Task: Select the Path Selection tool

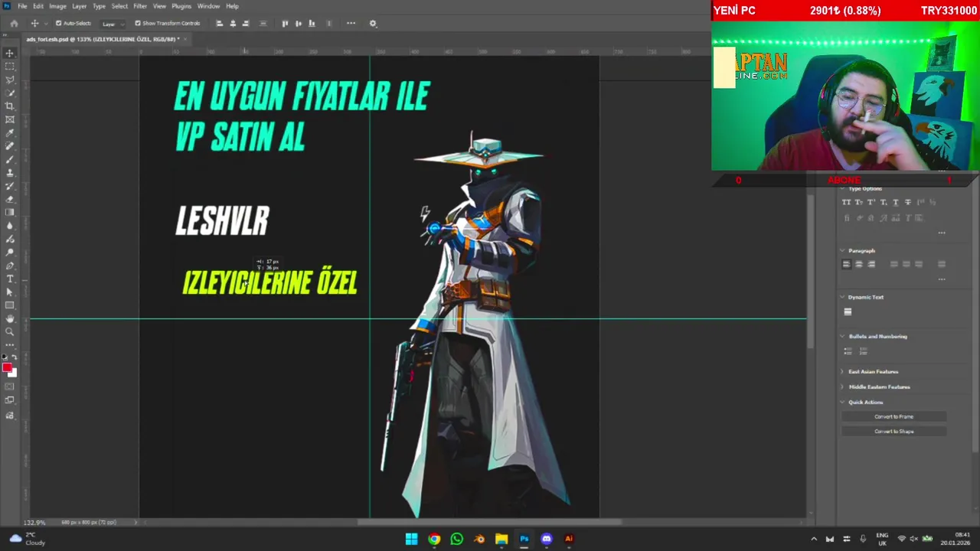Action: 10,292
